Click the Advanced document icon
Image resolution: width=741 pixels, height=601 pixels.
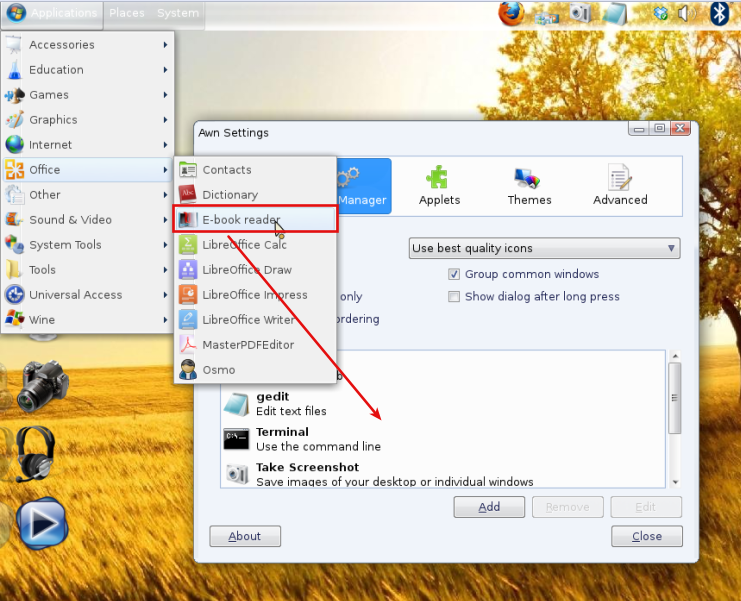620,177
